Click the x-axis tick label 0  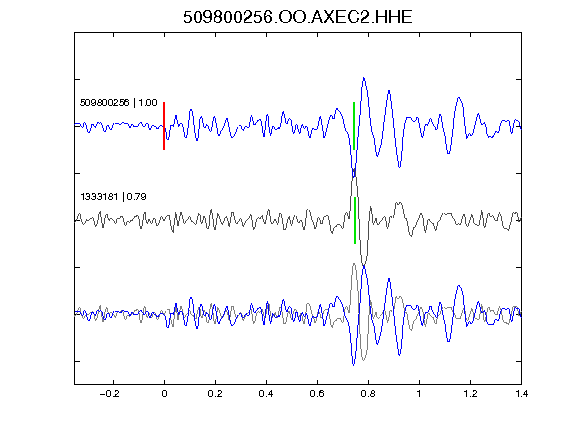(x=164, y=394)
